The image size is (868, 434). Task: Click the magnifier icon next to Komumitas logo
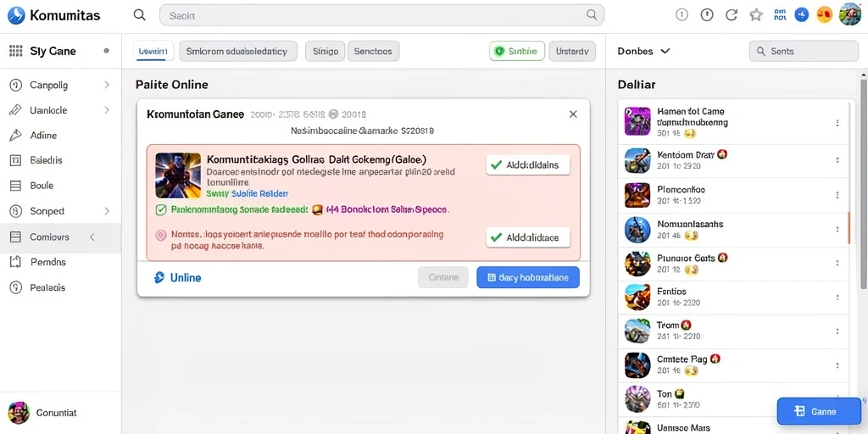point(140,15)
